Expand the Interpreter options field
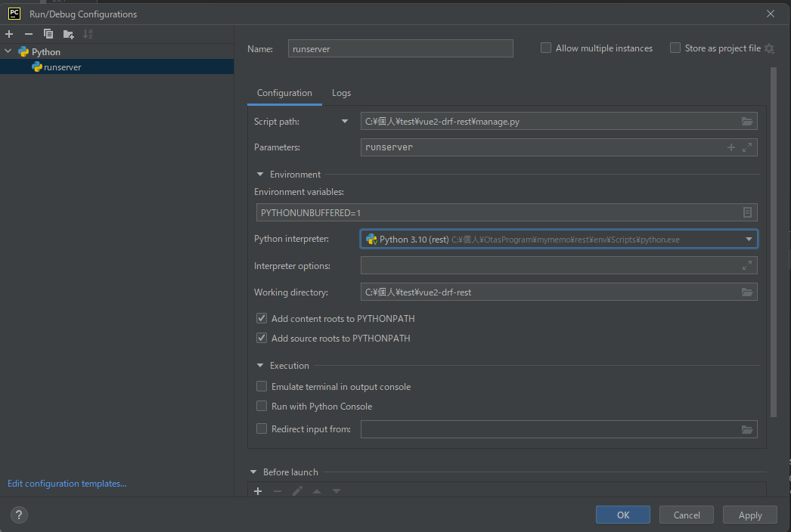The height and width of the screenshot is (532, 791). [x=747, y=265]
